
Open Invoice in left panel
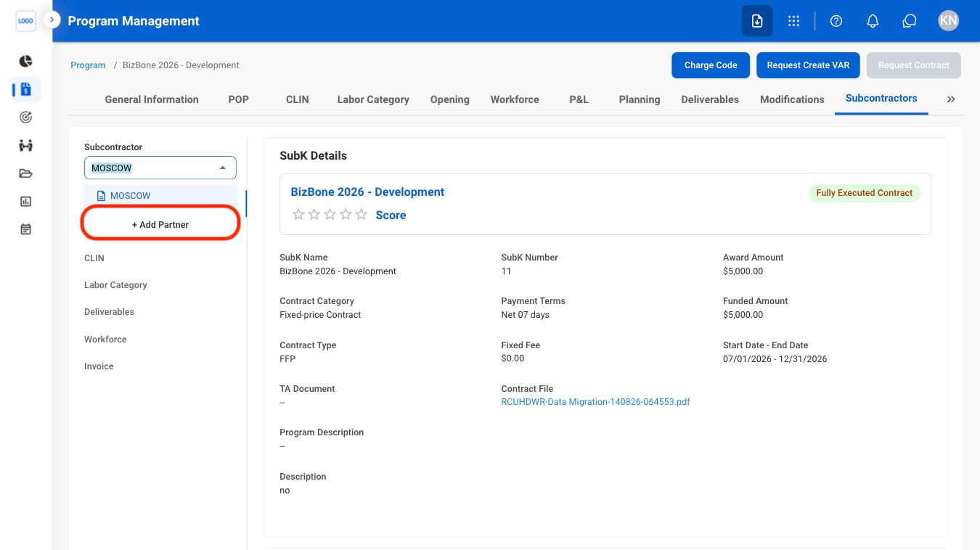click(x=99, y=366)
